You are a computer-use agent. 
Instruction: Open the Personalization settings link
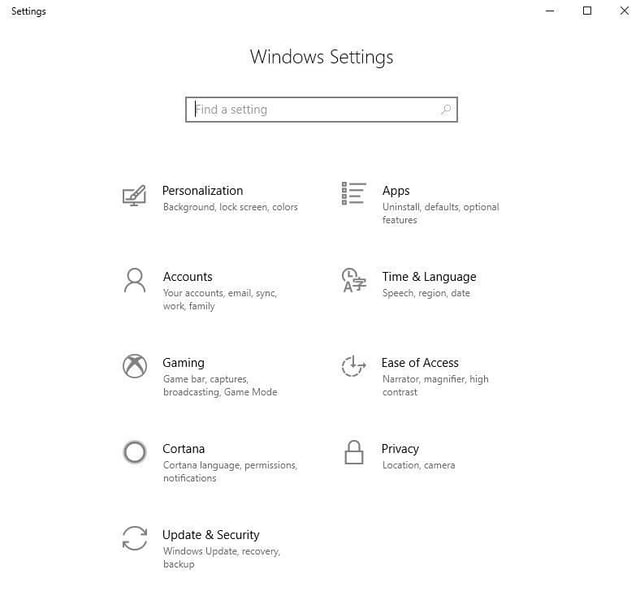(202, 191)
